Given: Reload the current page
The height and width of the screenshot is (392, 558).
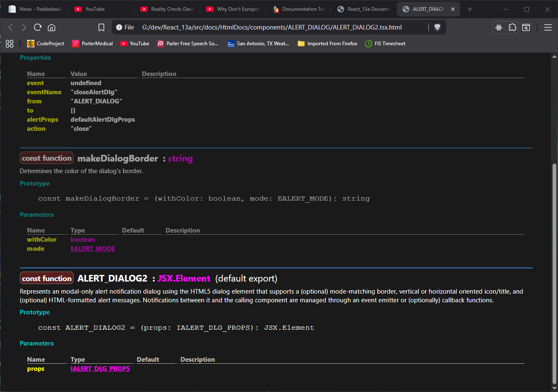Looking at the screenshot, I should 38,27.
